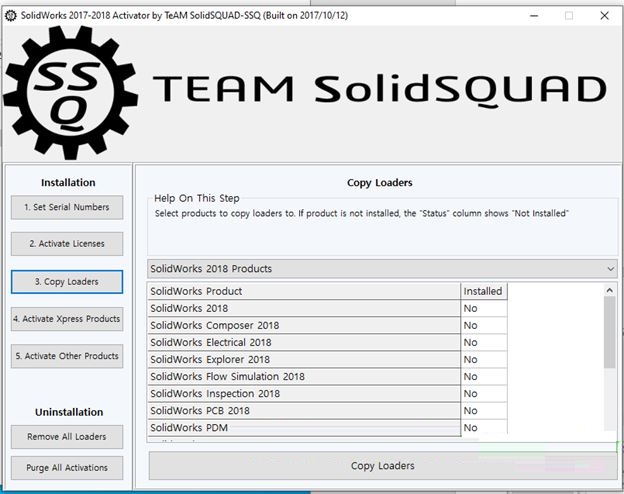Screen dimensions: 624x494
Task: Select step 3 Copy Loaders in sidebar
Action: point(67,281)
